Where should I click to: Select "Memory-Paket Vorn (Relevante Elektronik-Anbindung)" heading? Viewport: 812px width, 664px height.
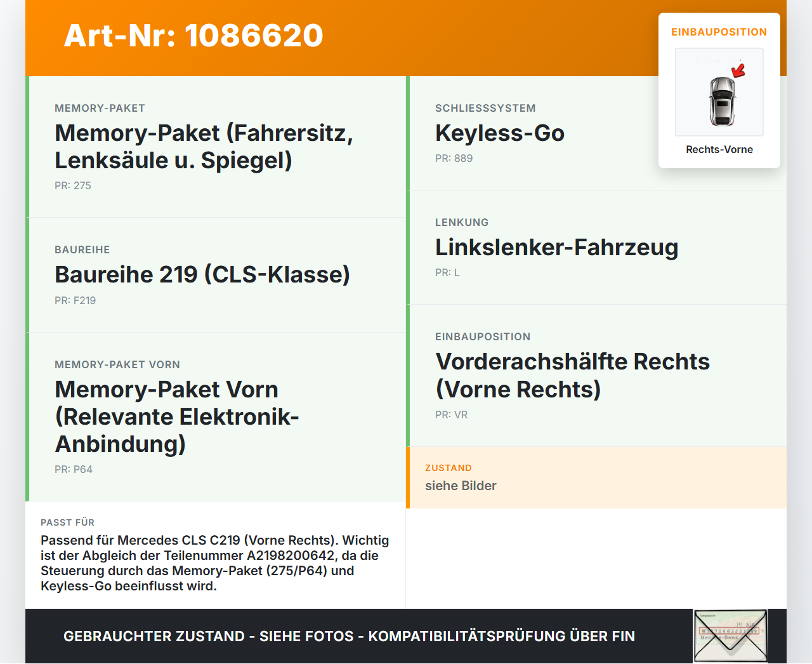tap(177, 416)
